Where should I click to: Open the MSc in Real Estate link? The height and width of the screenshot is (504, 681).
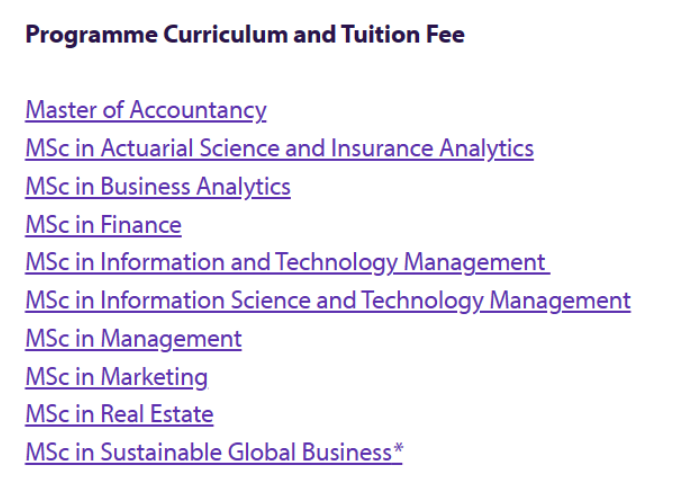[x=119, y=414]
